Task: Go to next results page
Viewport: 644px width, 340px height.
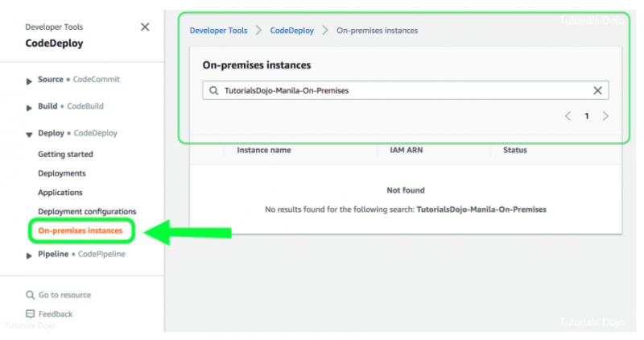Action: 605,116
